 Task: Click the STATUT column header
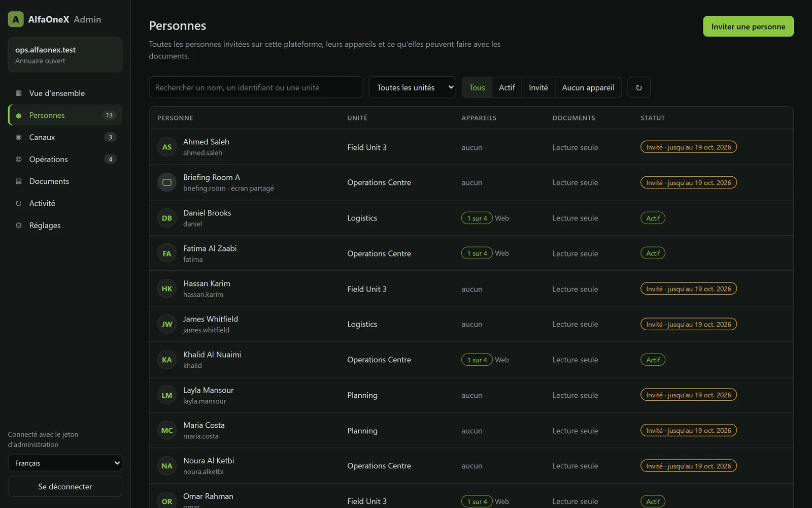click(653, 118)
